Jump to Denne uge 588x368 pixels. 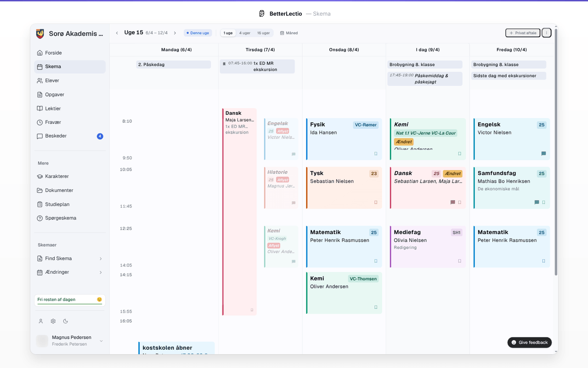click(x=198, y=33)
